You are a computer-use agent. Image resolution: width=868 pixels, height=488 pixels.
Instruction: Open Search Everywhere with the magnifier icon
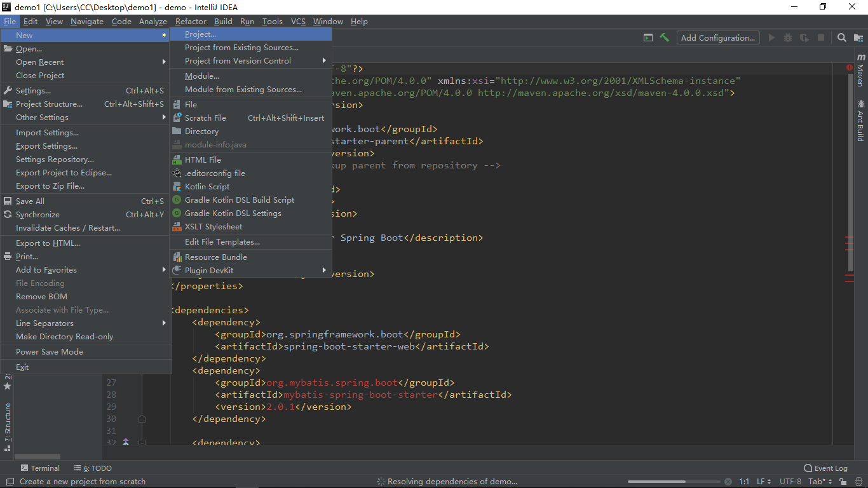tap(841, 37)
